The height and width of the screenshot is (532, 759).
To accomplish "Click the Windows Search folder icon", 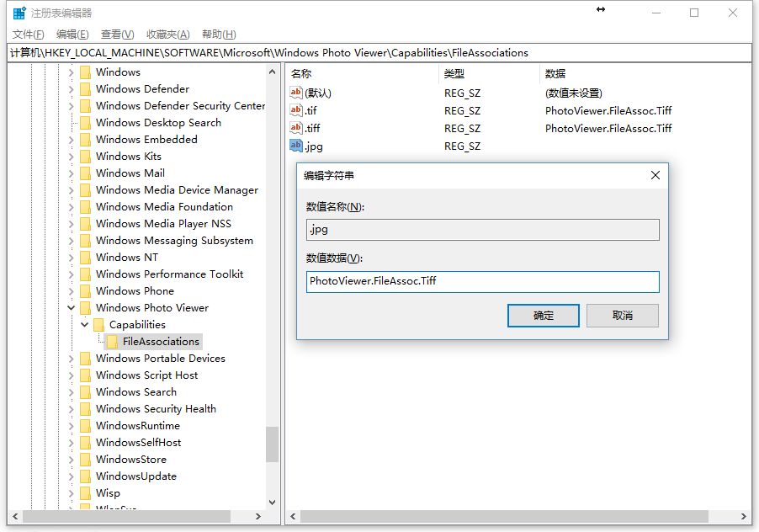I will [x=85, y=392].
